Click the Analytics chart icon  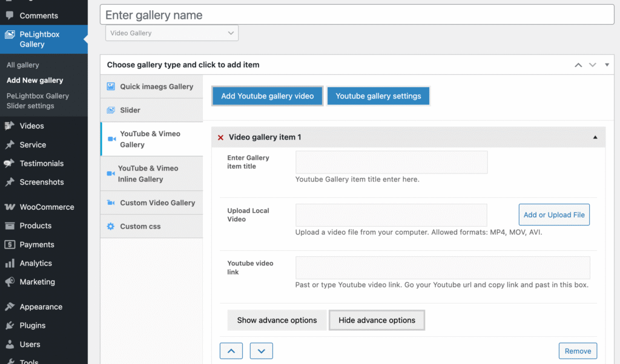click(11, 263)
